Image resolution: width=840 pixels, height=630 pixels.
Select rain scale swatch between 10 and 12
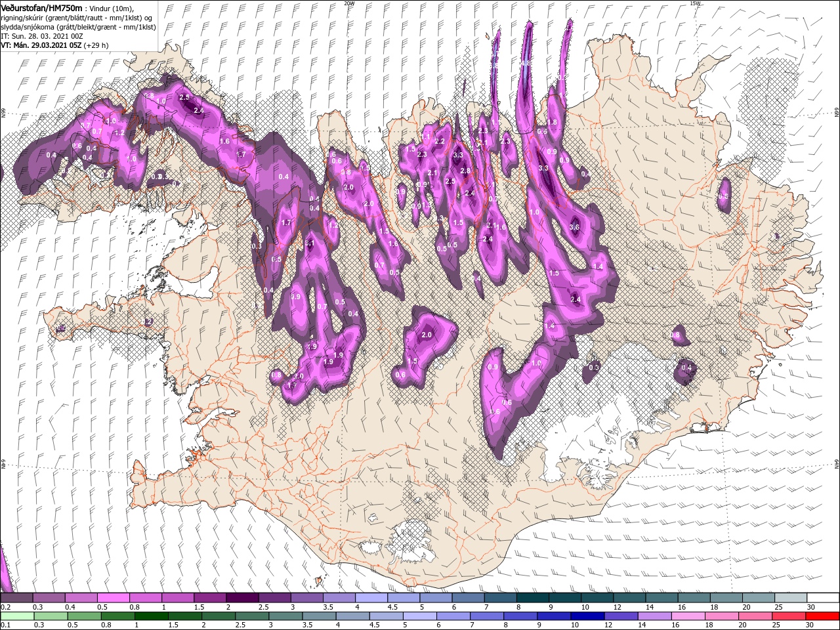click(x=588, y=616)
